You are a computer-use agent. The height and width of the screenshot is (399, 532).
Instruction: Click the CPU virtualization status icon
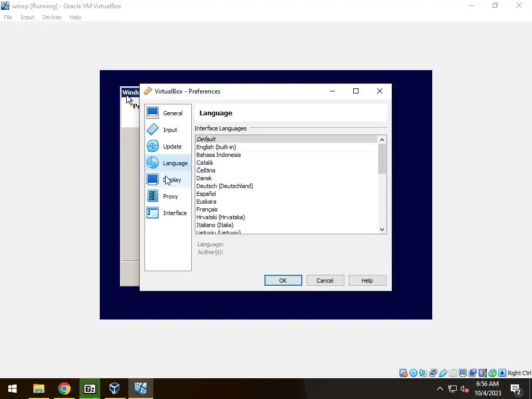point(482,373)
